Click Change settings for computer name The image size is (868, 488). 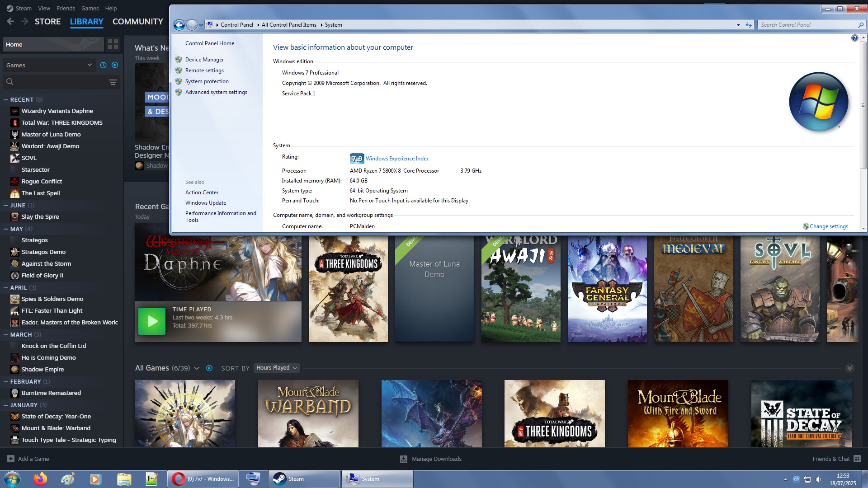pos(828,226)
